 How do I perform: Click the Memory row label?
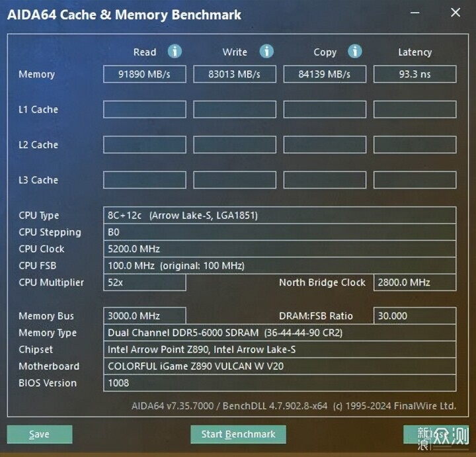(x=37, y=74)
